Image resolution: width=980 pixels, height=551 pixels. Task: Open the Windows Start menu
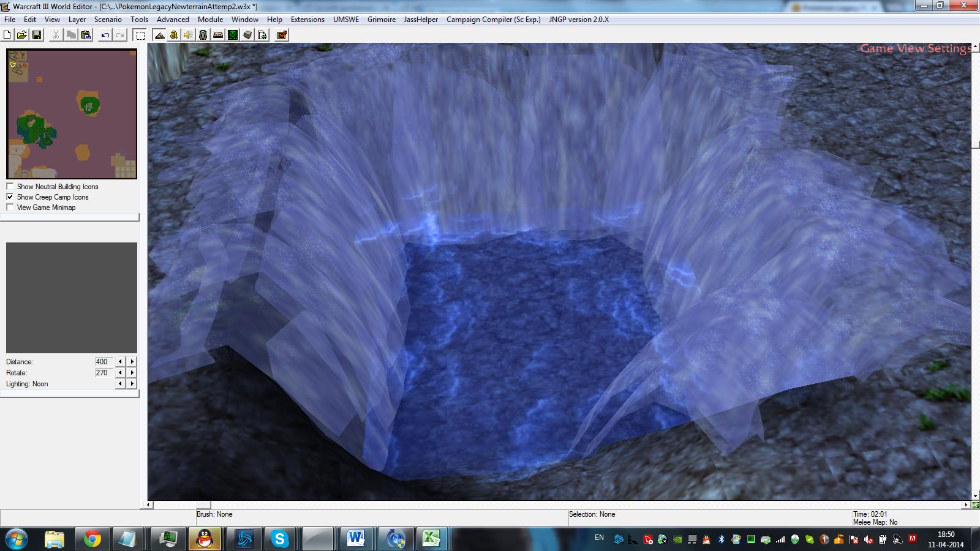pos(16,539)
